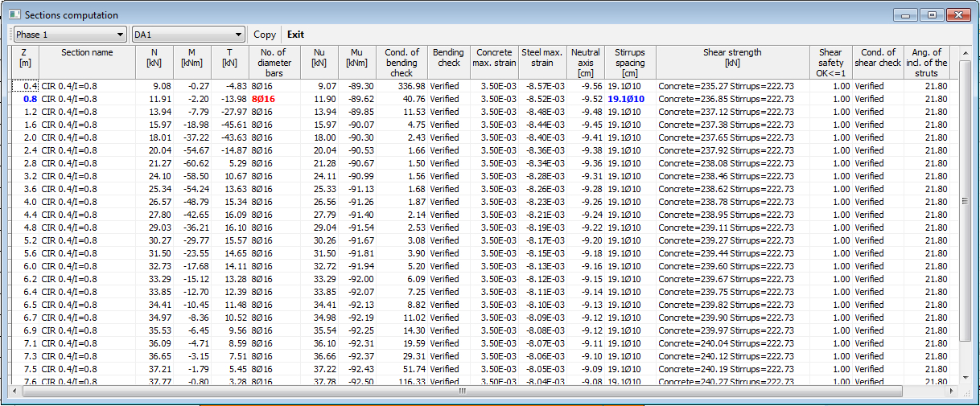Viewport: 980px width, 406px height.
Task: Click the blue 19.1Ø10 stirrups cell
Action: tap(626, 99)
